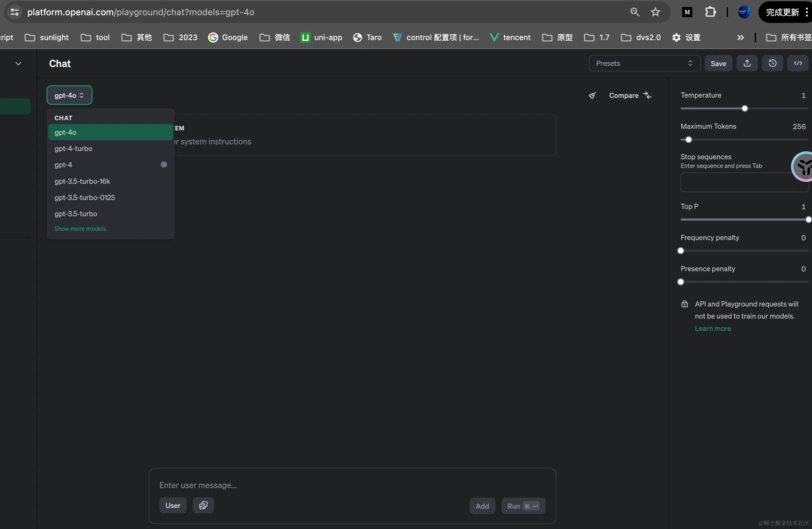Open the Medium extension icon

[687, 12]
